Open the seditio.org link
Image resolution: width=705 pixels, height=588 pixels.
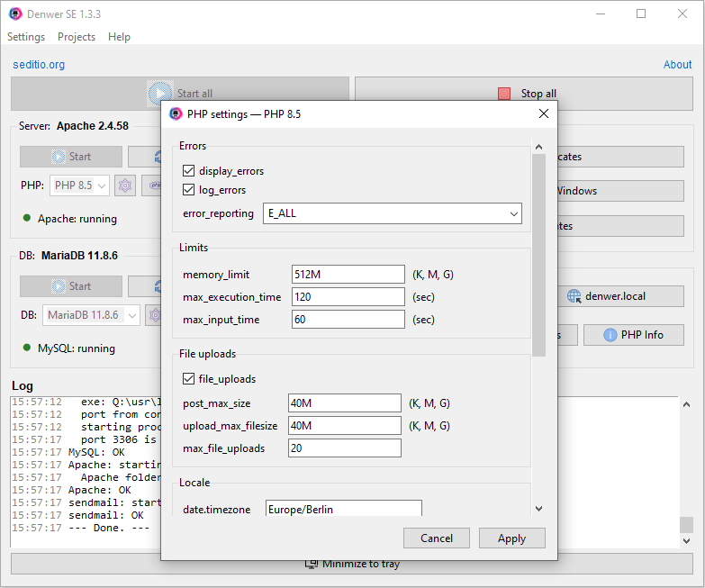tap(39, 65)
